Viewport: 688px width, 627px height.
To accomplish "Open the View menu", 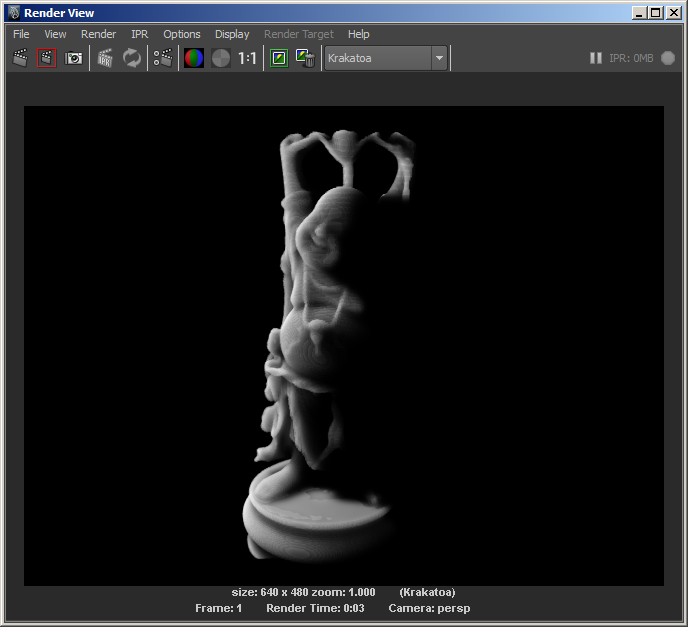I will pyautogui.click(x=55, y=34).
